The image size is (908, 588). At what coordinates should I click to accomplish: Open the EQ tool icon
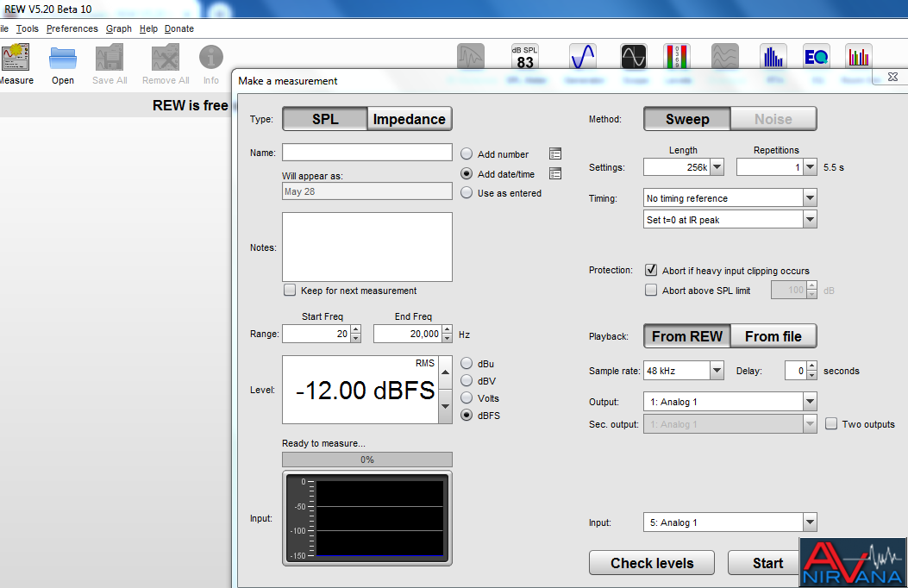(817, 57)
